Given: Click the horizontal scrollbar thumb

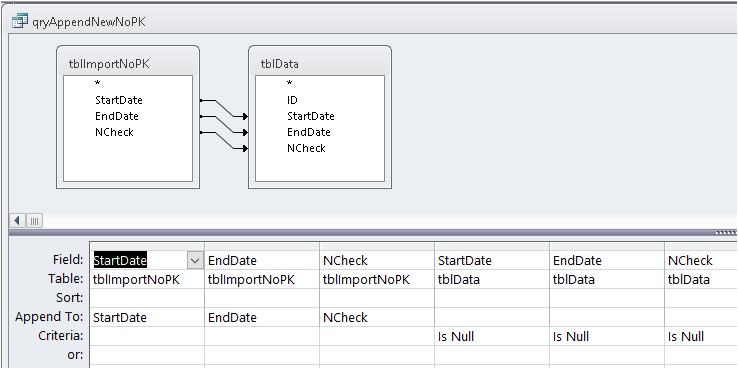Looking at the screenshot, I should pyautogui.click(x=34, y=220).
